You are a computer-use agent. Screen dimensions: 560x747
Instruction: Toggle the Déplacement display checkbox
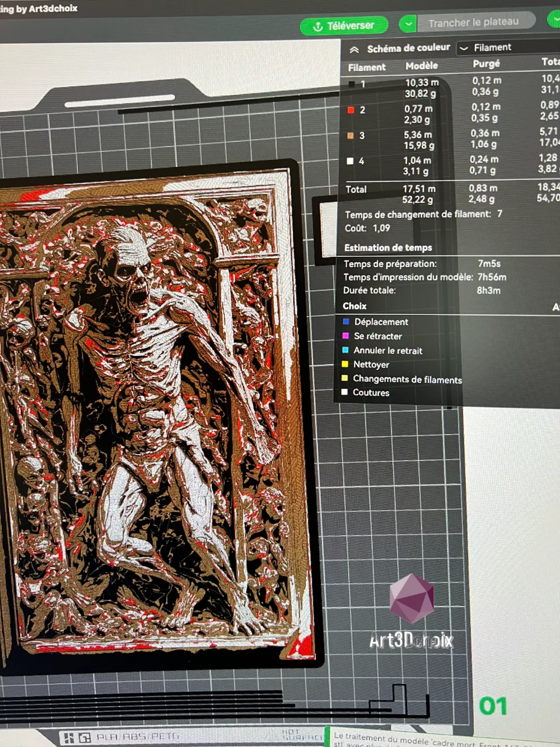click(x=346, y=322)
